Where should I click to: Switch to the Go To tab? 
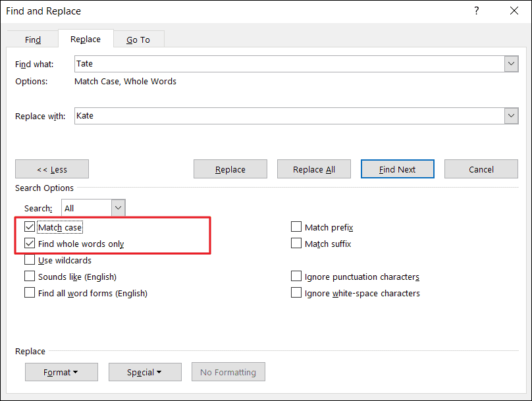pyautogui.click(x=138, y=39)
